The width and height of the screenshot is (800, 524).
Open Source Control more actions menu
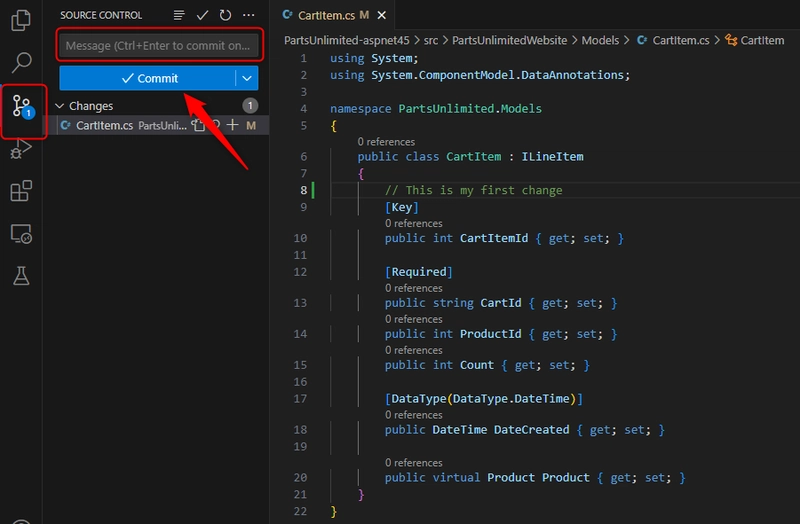248,15
